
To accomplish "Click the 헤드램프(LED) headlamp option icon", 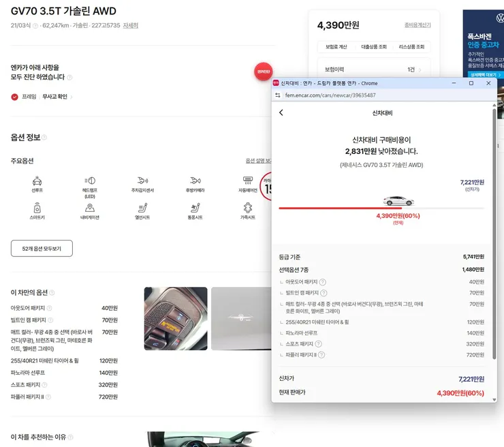I will pos(90,181).
